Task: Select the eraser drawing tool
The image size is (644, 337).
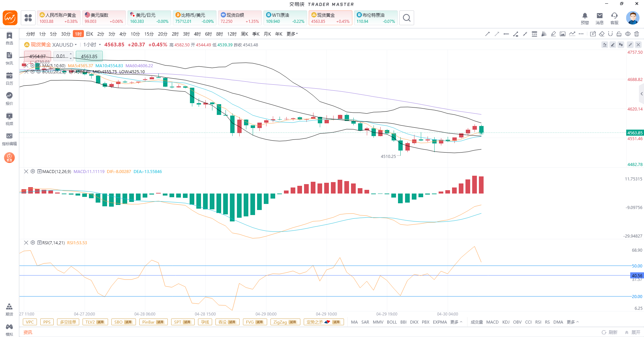Action: pyautogui.click(x=602, y=34)
